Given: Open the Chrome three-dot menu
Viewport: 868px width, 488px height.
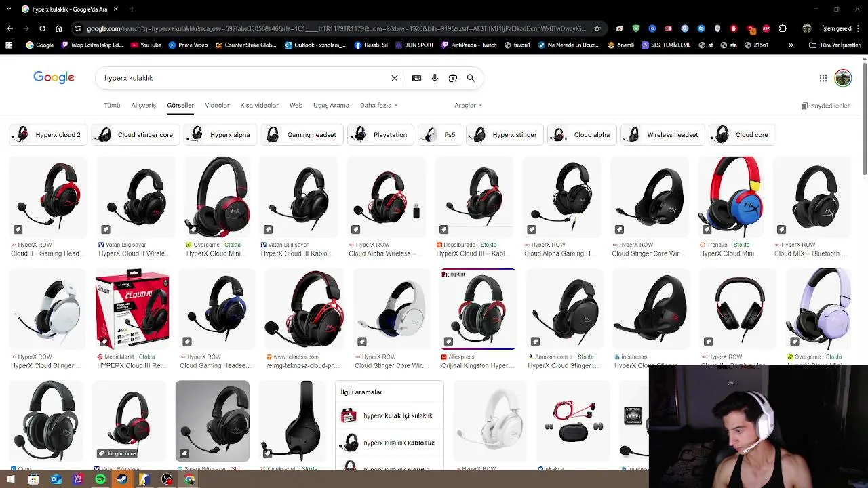Looking at the screenshot, I should (859, 28).
